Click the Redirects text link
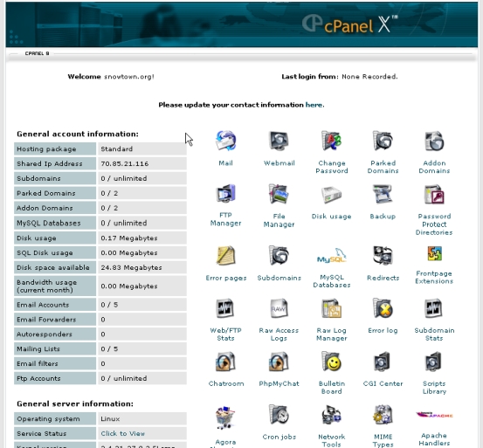Viewport: 483px width, 448px height. (x=383, y=278)
